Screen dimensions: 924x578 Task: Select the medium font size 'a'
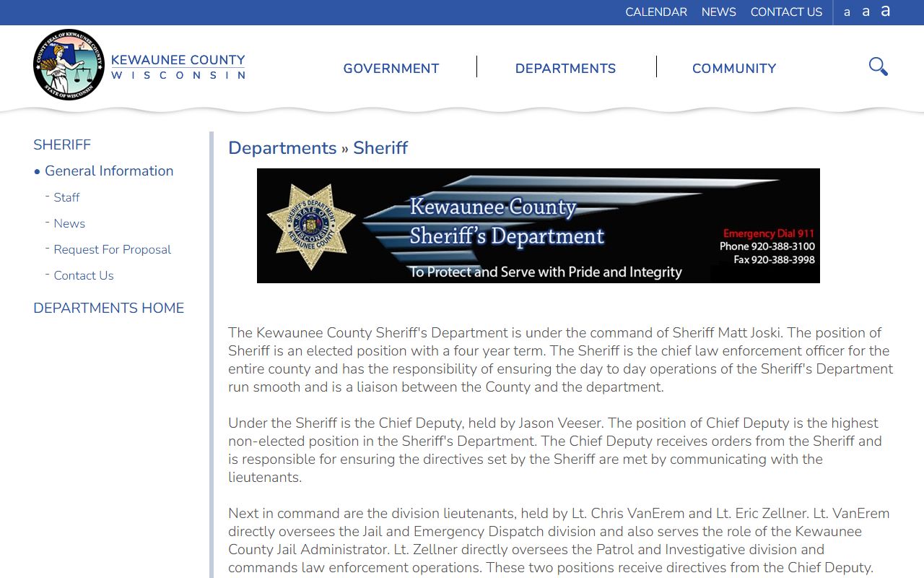tap(866, 12)
